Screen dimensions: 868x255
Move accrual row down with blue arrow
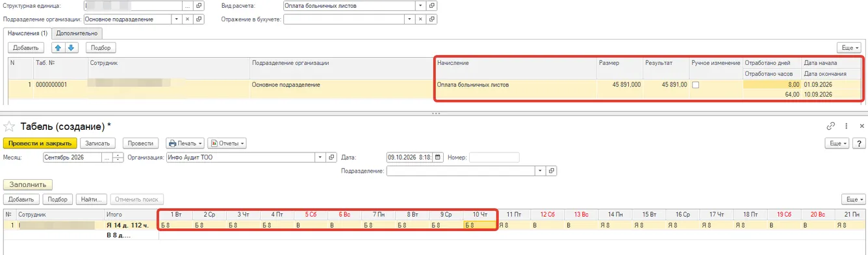(71, 47)
